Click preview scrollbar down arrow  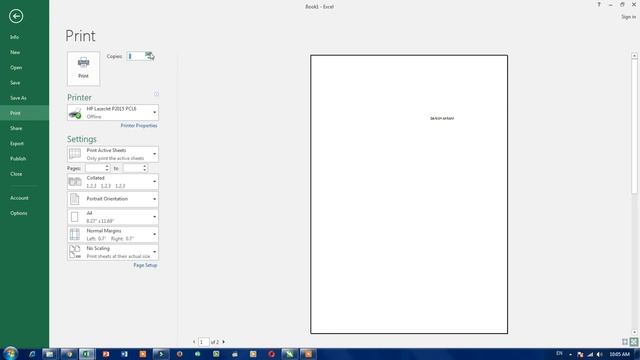(634, 332)
